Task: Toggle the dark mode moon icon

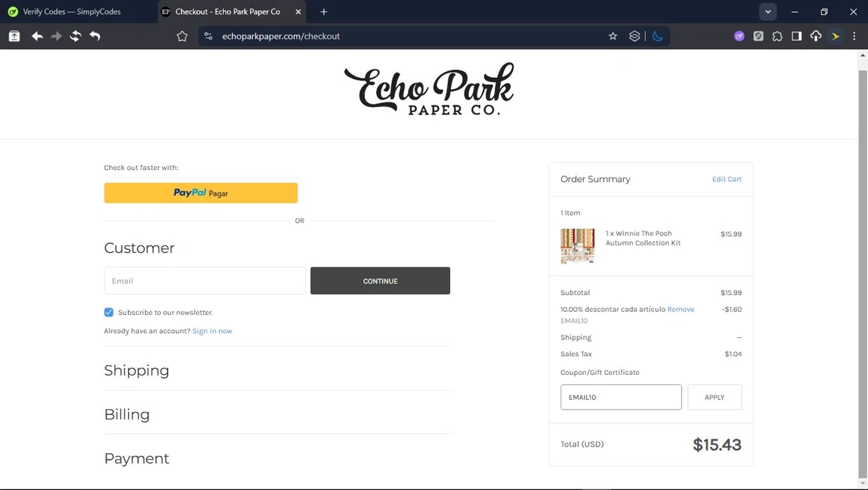Action: pyautogui.click(x=657, y=36)
